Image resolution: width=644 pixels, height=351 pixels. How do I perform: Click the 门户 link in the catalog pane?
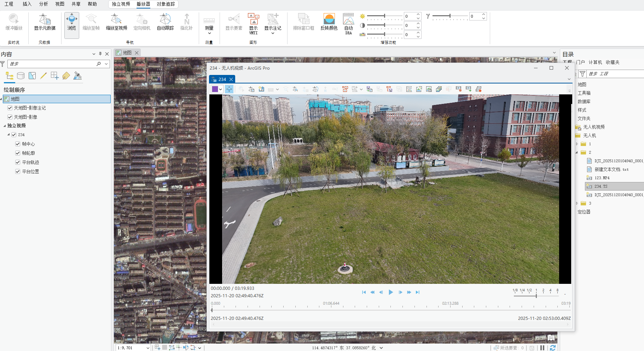coord(580,62)
